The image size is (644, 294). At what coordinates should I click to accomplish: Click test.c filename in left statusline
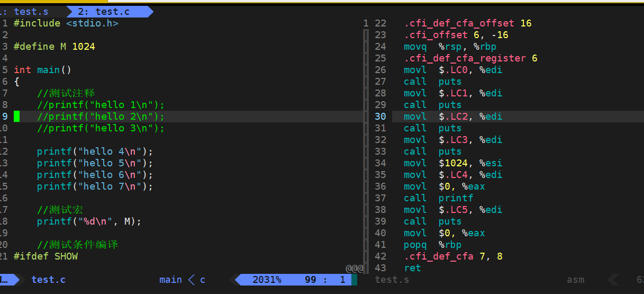pyautogui.click(x=49, y=280)
